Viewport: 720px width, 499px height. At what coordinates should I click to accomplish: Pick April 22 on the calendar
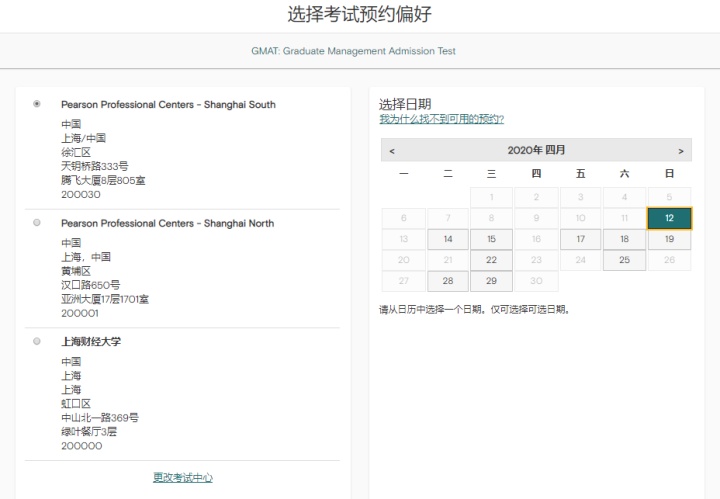492,260
